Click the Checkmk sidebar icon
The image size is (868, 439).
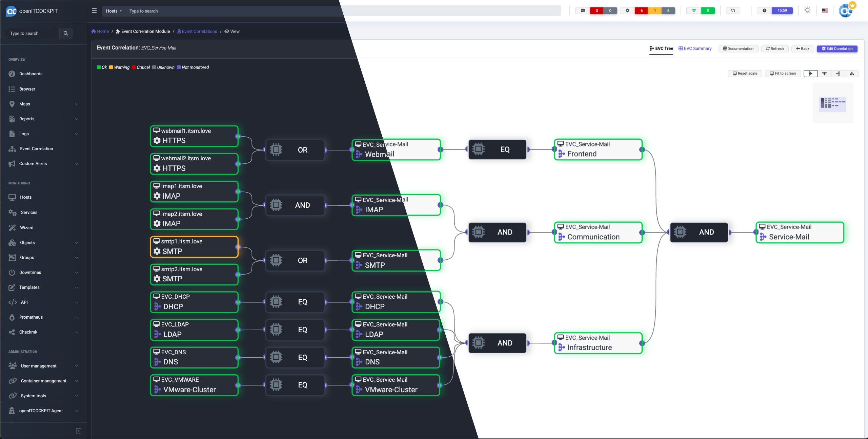[12, 332]
